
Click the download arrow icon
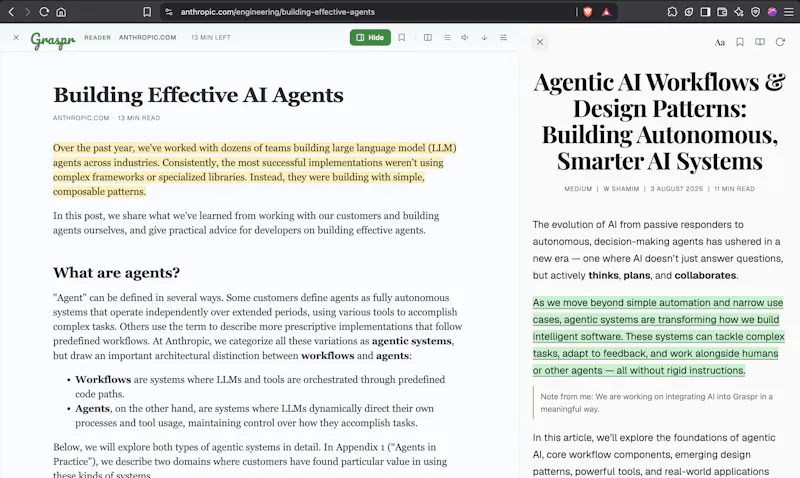click(x=484, y=37)
